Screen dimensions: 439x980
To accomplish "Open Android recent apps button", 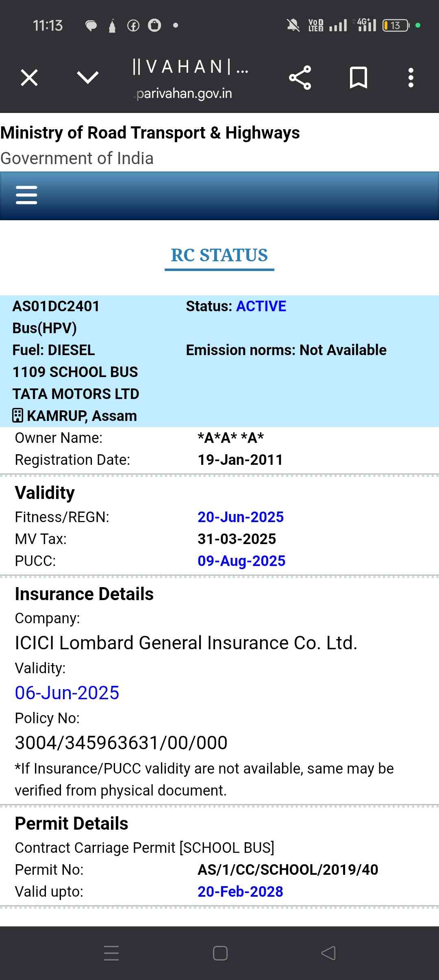I will click(111, 953).
